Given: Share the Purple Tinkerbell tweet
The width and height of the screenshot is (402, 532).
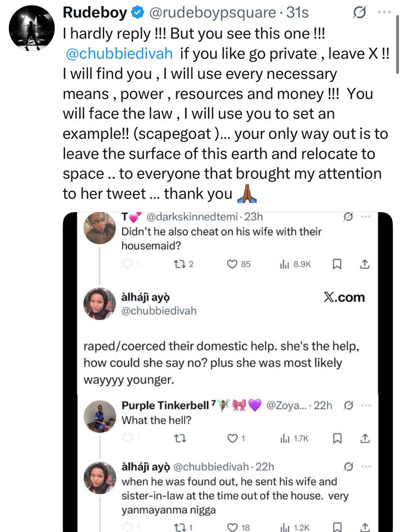Looking at the screenshot, I should click(x=364, y=438).
